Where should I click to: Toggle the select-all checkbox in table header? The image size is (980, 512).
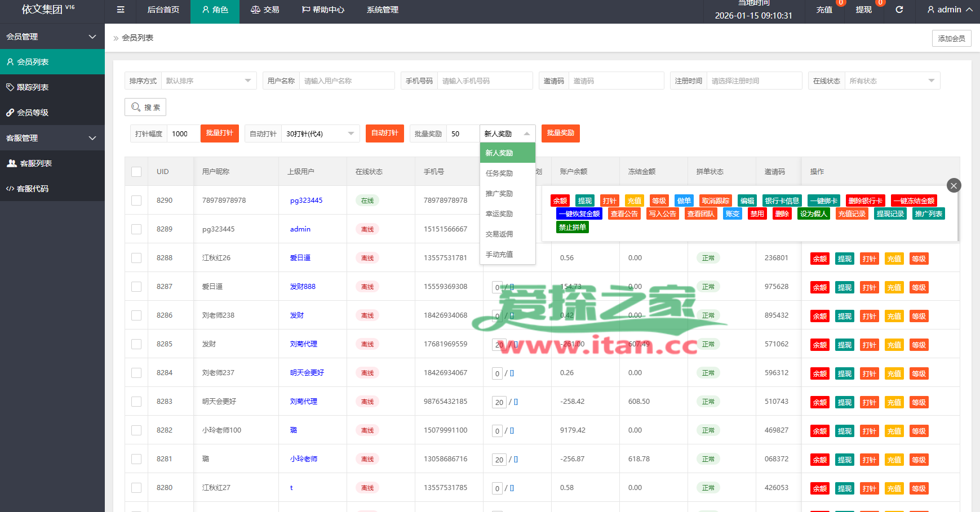[x=136, y=172]
